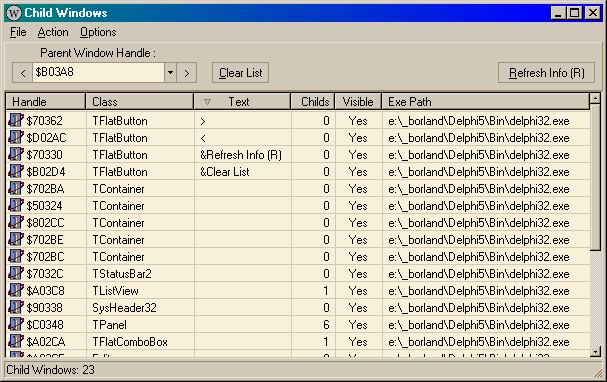Click the window icon for handle $C0348
Image resolution: width=607 pixels, height=382 pixels.
(16, 325)
